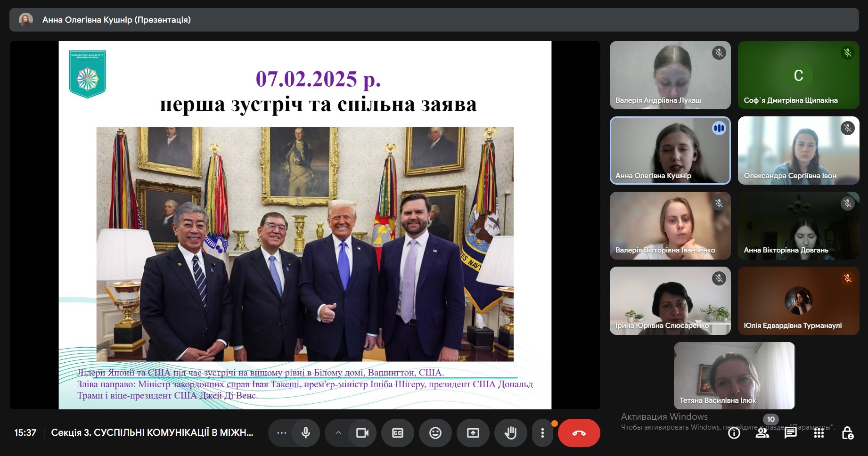
Task: Click the muted mic icon on Валерія Лукаш tile
Action: (x=719, y=53)
